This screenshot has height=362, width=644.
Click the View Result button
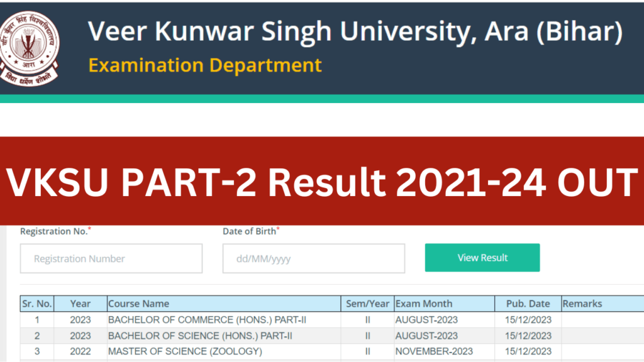(482, 258)
